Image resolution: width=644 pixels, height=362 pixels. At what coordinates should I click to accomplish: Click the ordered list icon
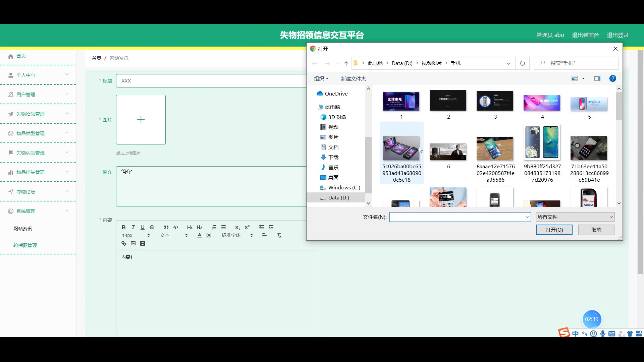(214, 227)
